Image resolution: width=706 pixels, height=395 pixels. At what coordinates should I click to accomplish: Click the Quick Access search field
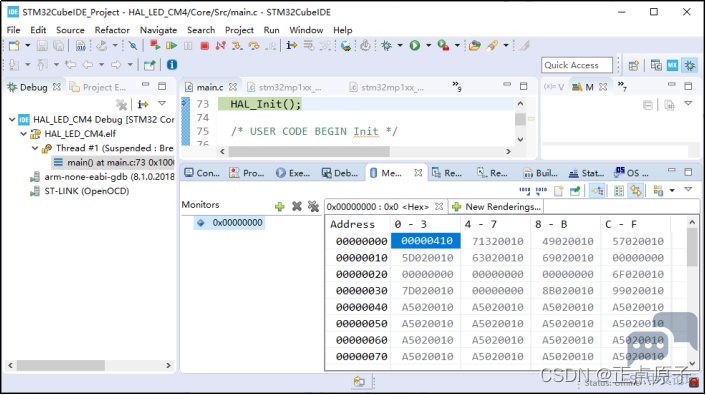click(577, 65)
